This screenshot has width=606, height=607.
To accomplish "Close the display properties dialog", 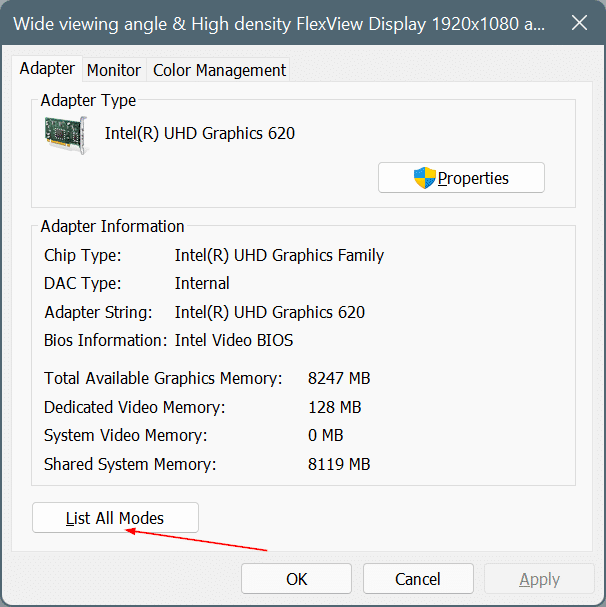I will (579, 23).
